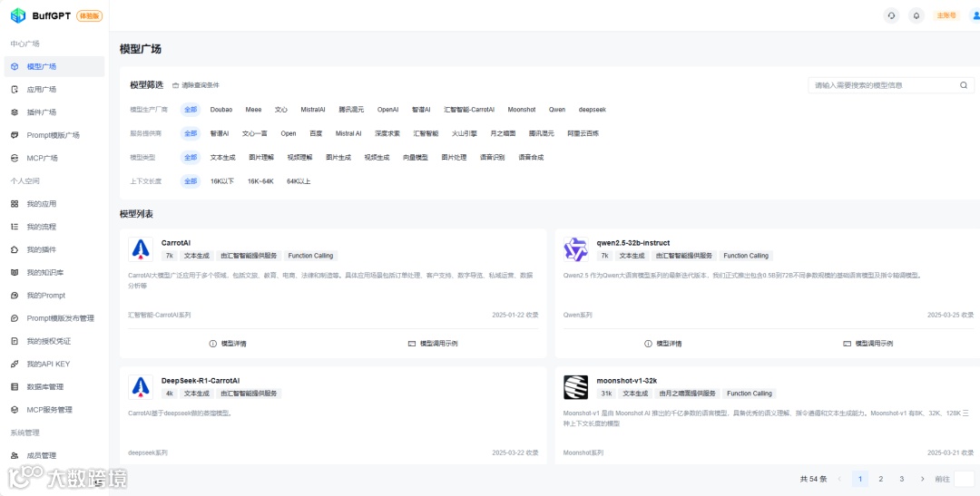Go to page 3 in pagination
The height and width of the screenshot is (496, 980).
coord(901,479)
